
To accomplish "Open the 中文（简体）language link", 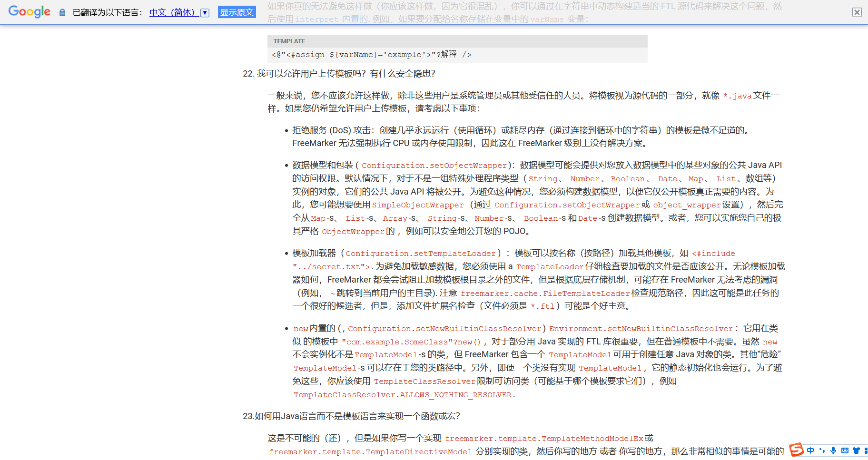I will pyautogui.click(x=174, y=12).
